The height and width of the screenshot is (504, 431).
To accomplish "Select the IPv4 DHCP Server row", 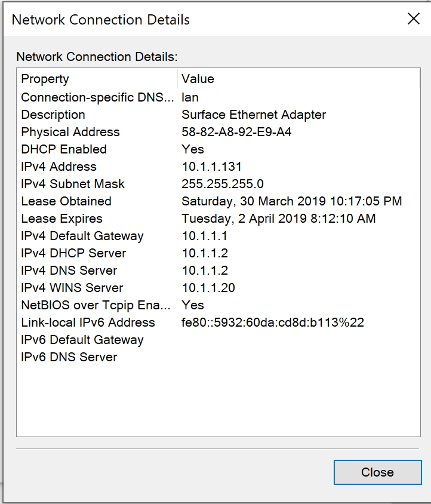I will coord(73,253).
